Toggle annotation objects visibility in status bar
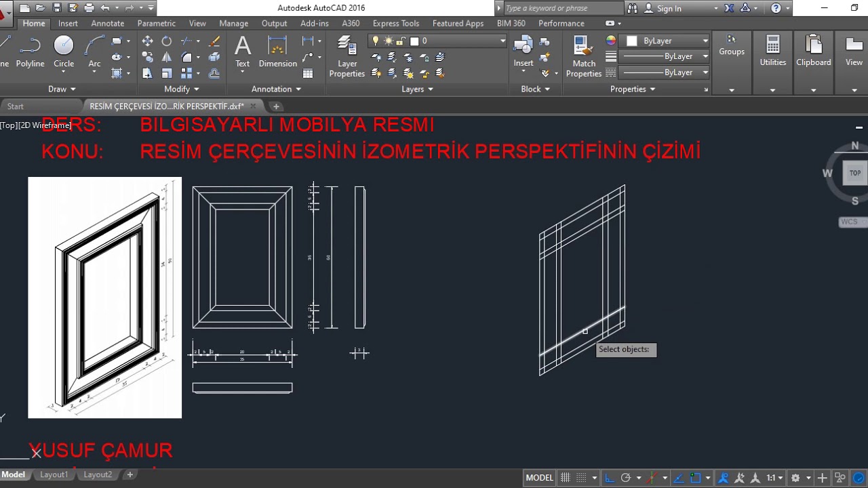Image resolution: width=868 pixels, height=488 pixels. click(x=725, y=478)
